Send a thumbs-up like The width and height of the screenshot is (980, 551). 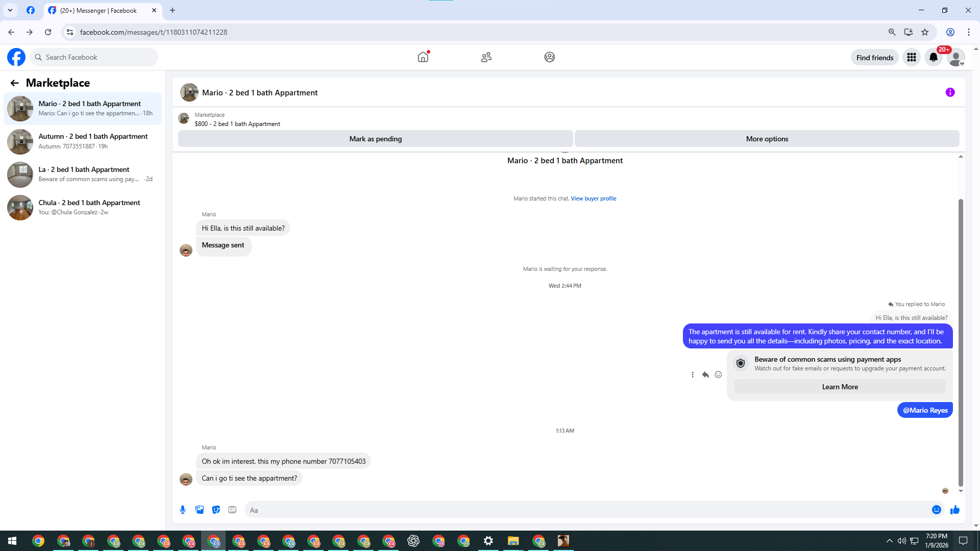(954, 510)
